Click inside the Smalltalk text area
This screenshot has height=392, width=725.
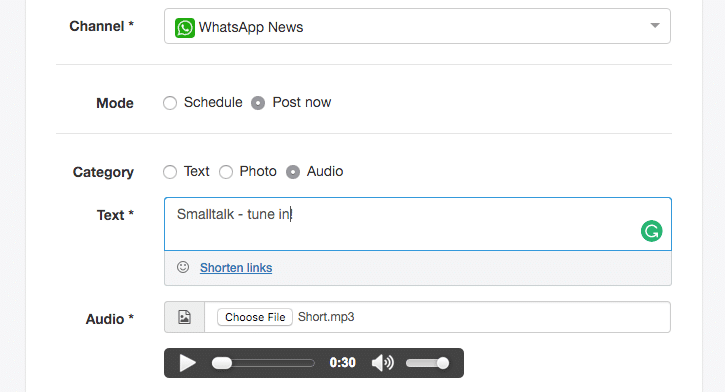pyautogui.click(x=418, y=224)
